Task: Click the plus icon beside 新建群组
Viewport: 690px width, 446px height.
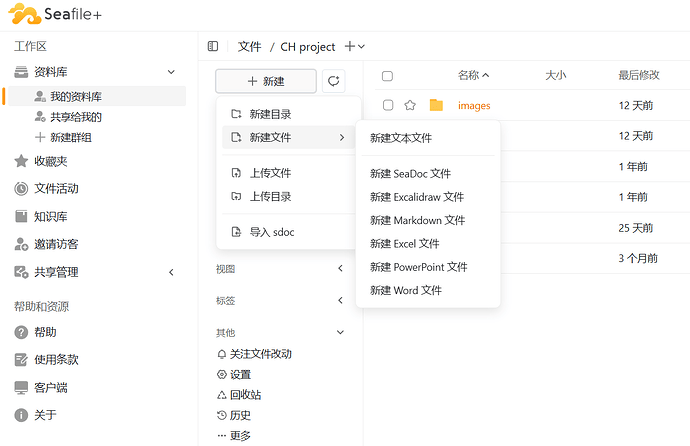Action: pos(40,137)
